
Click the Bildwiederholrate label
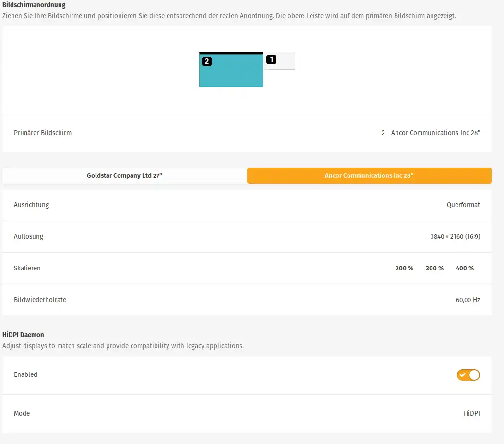40,300
